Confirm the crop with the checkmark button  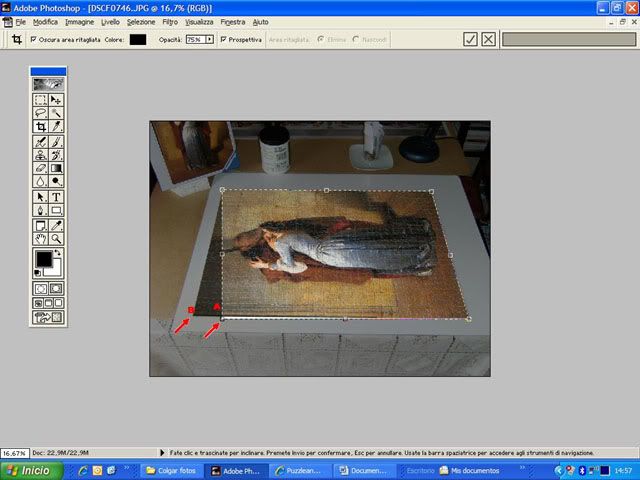pos(470,39)
